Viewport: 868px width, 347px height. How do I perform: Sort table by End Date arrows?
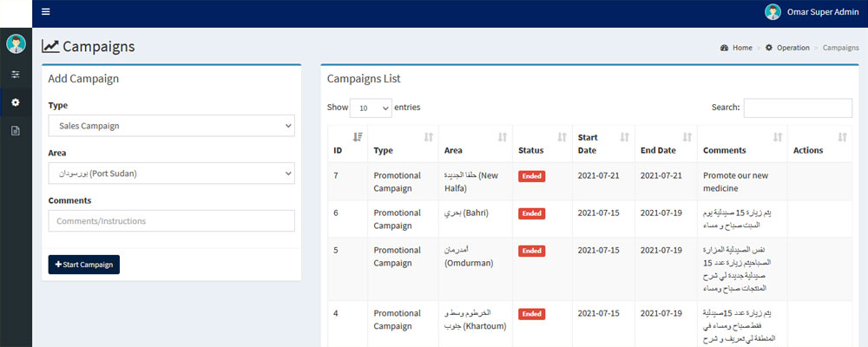(x=687, y=137)
